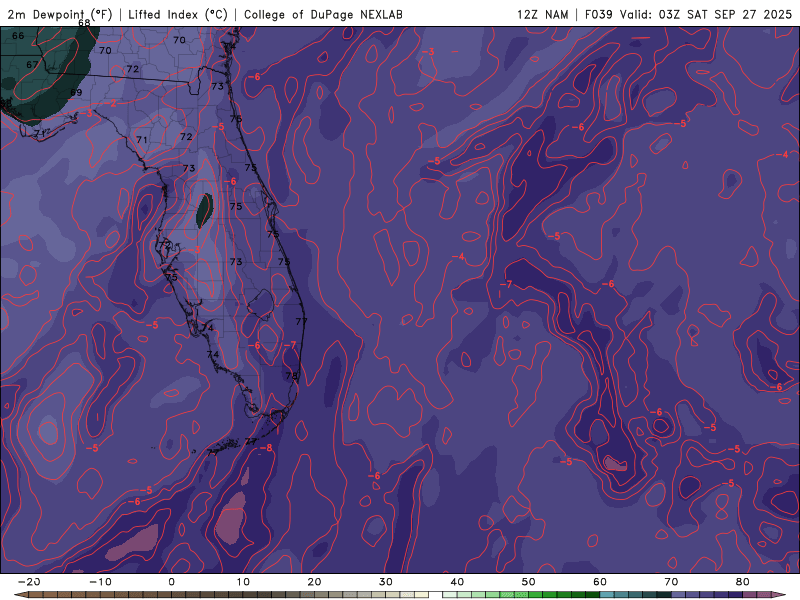
Task: Click the '80' color scale label
Action: click(x=743, y=582)
